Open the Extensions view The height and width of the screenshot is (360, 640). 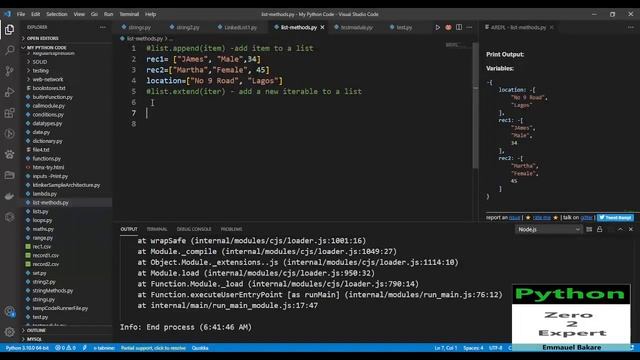coord(9,113)
